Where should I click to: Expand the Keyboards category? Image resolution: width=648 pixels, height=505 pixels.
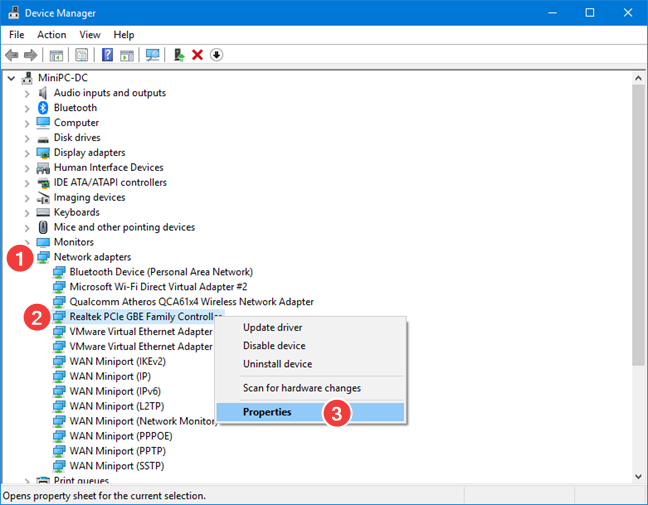tap(27, 212)
